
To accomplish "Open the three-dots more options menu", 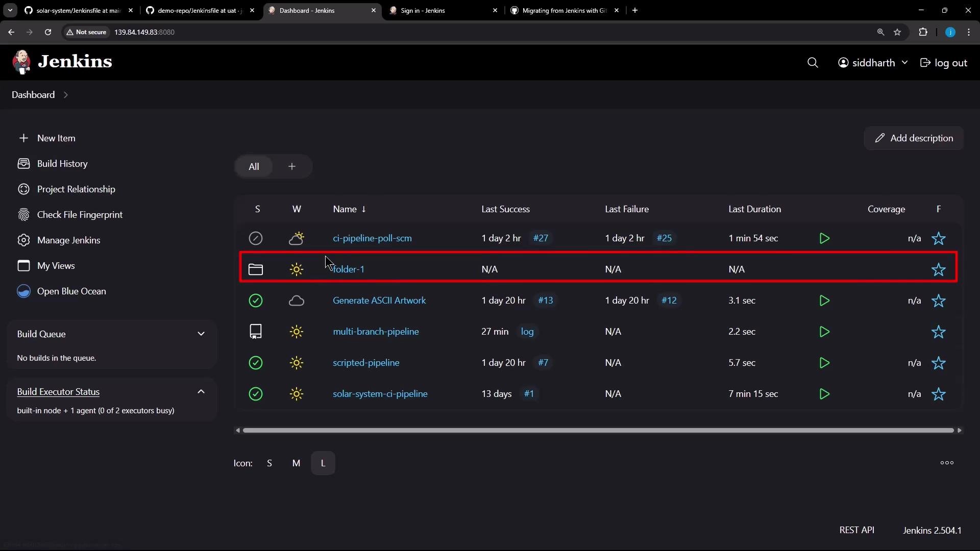I will tap(947, 463).
